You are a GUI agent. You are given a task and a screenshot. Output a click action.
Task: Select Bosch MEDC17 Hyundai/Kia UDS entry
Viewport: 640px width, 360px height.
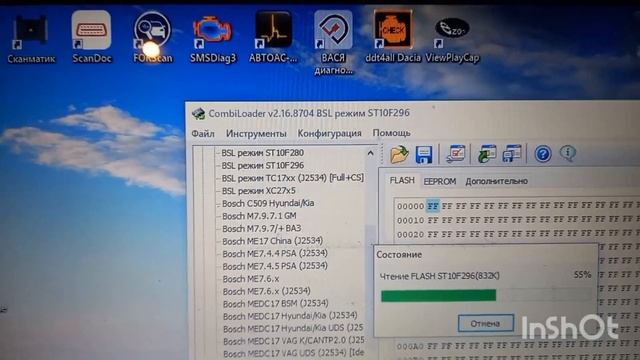coord(293,329)
